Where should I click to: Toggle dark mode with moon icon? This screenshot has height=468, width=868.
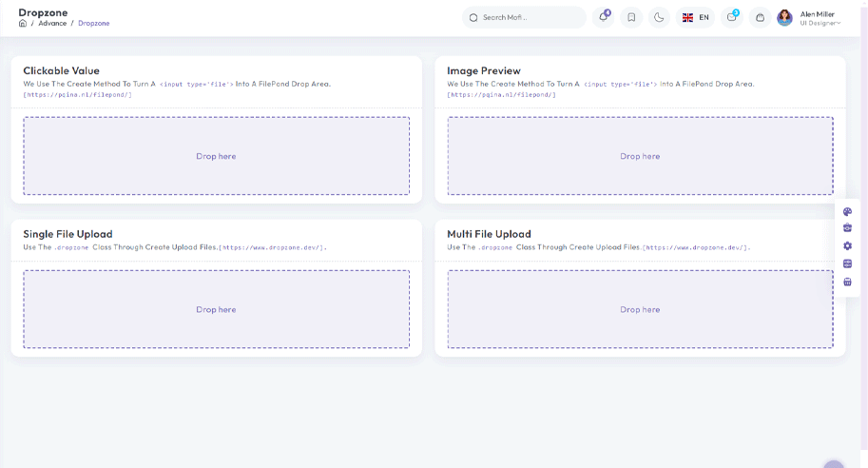(659, 17)
